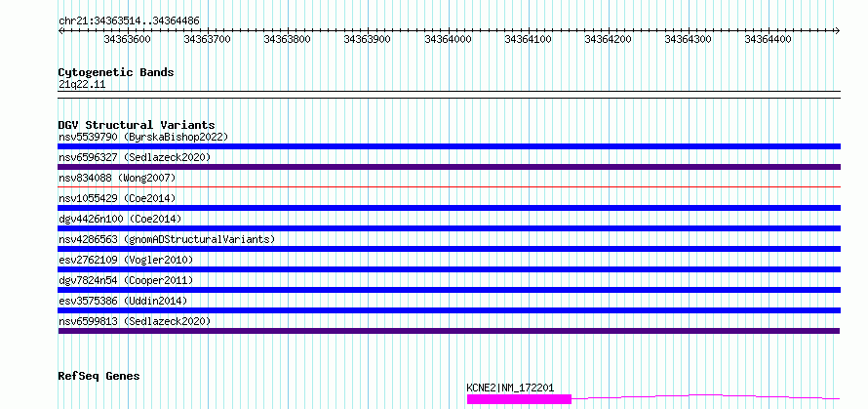Click the blue bar under esv2762109
Screen dimensions: 868x409
(x=449, y=269)
